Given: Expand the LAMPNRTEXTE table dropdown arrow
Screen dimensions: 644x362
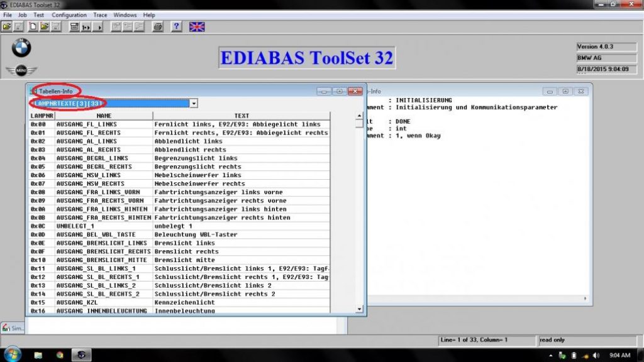Looking at the screenshot, I should point(194,104).
